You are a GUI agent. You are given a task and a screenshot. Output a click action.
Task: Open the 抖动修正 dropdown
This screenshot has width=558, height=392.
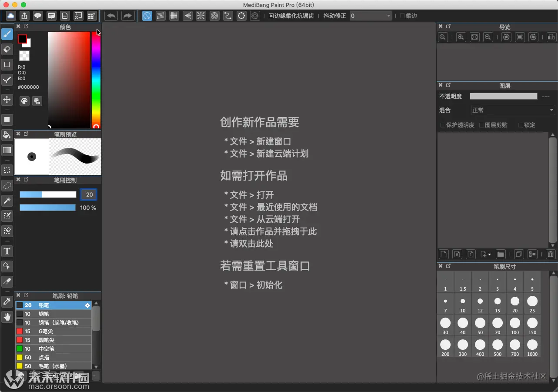click(x=371, y=16)
